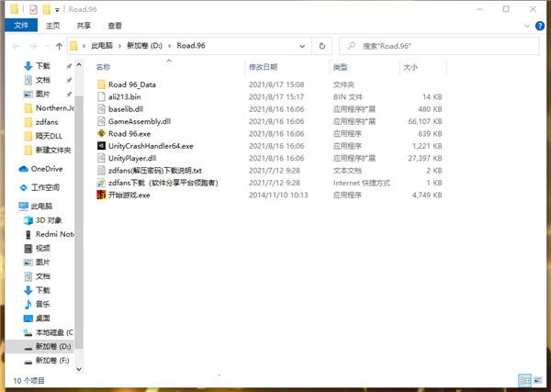The height and width of the screenshot is (392, 551).
Task: Select the zdfans text document icon
Action: 102,171
